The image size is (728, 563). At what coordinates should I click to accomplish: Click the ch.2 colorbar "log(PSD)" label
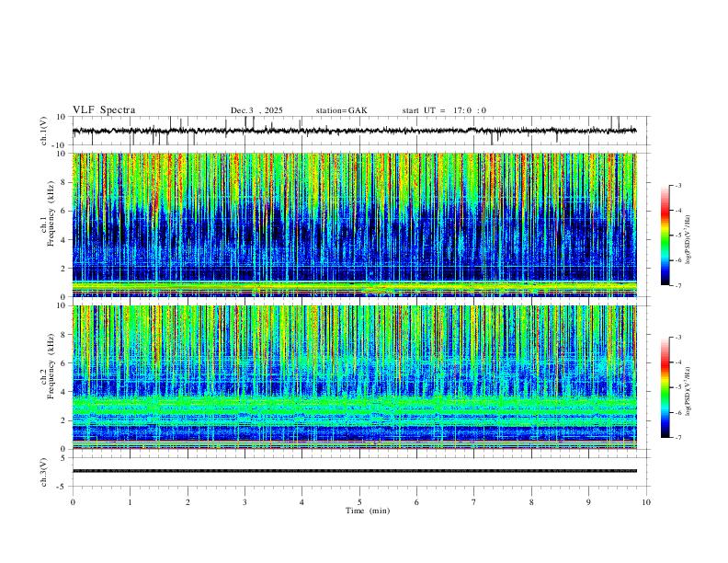click(688, 392)
